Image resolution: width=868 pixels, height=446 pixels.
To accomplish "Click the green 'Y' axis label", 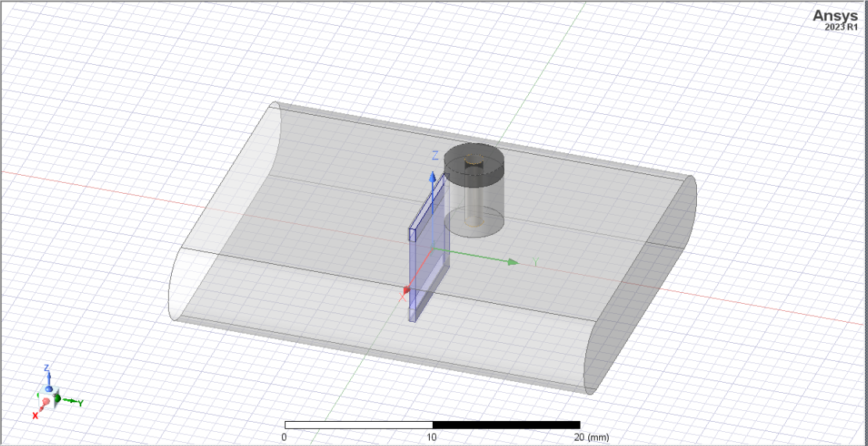I will [x=535, y=262].
